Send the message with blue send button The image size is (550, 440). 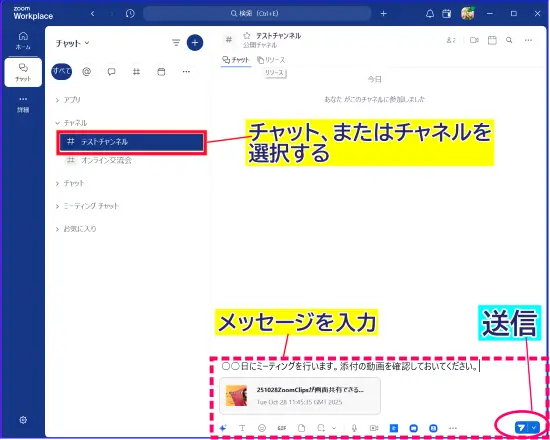point(522,427)
